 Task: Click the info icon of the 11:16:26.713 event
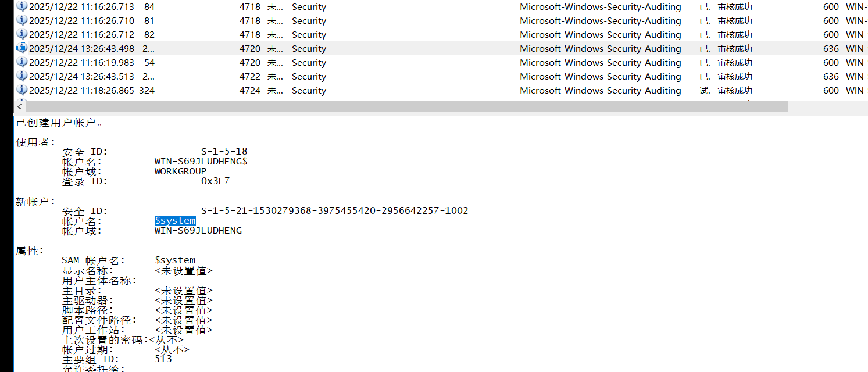(x=22, y=7)
